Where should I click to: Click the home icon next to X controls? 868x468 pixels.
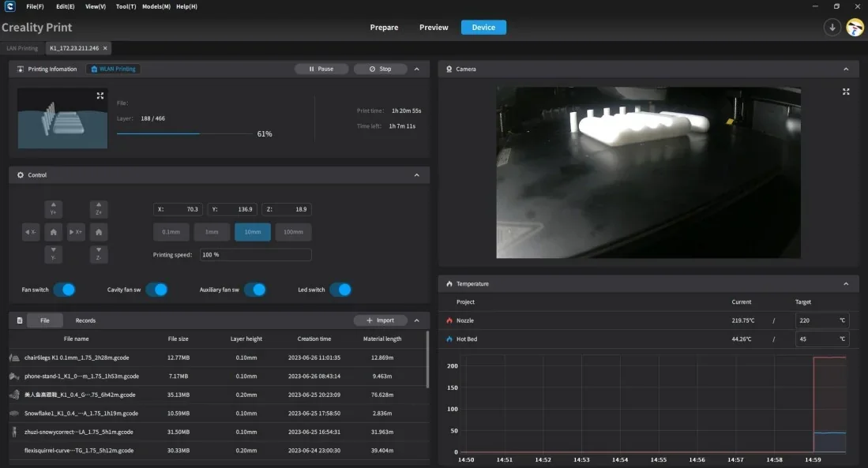[54, 231]
